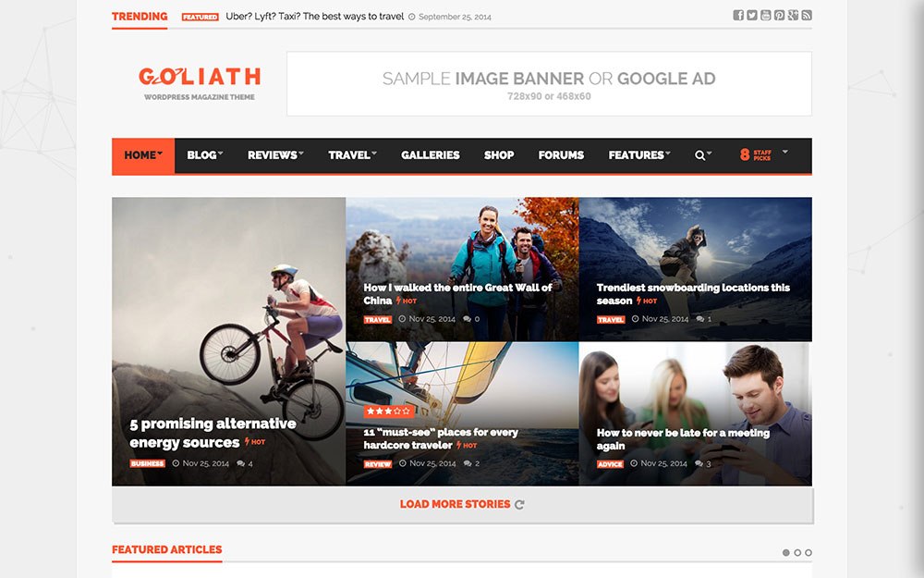Viewport: 924px width, 578px height.
Task: Click the comment bubble on Great Wall story
Action: coord(467,319)
